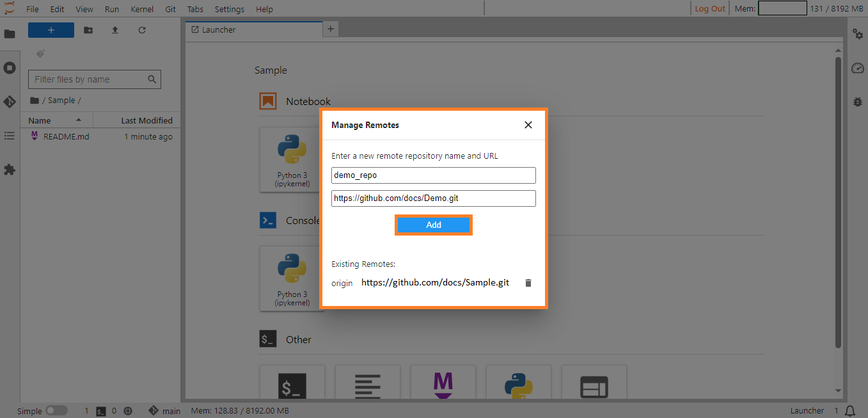The image size is (868, 418).
Task: Open the Debugger bug icon panel
Action: 858,102
